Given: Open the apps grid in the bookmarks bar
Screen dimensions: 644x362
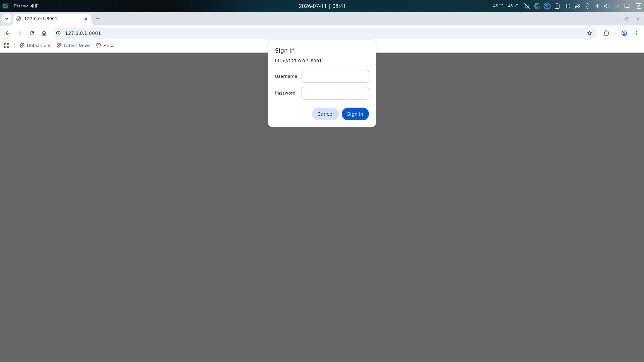Looking at the screenshot, I should pyautogui.click(x=7, y=46).
